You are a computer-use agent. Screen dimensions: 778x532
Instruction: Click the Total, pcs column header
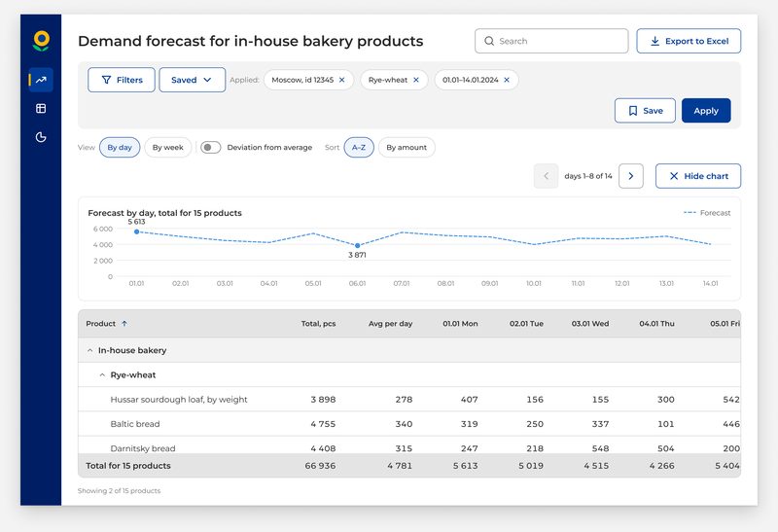point(319,324)
